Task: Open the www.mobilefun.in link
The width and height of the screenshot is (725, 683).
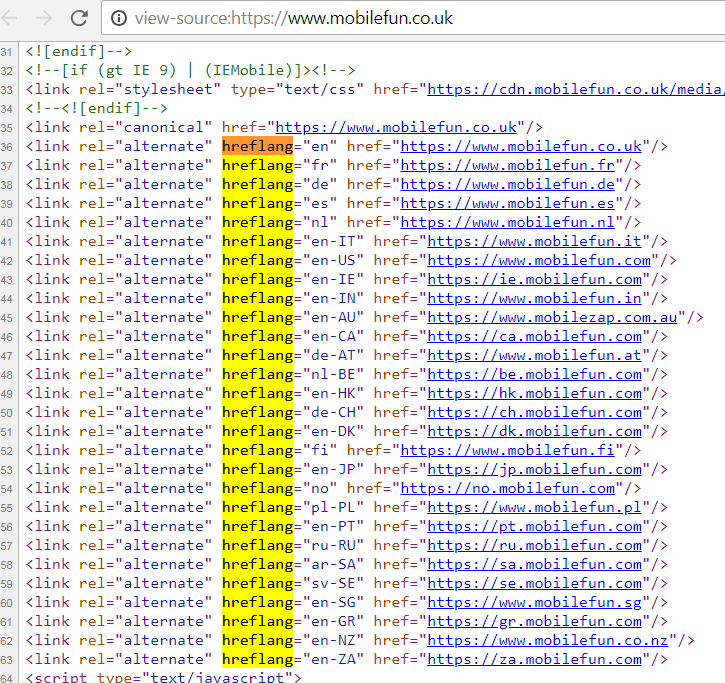Action: point(535,298)
